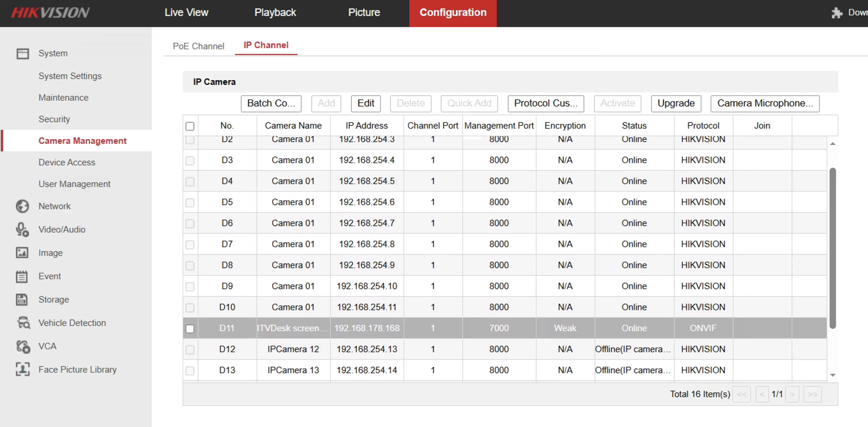Click the Storage floppy disk icon
Viewport: 868px width, 427px height.
pyautogui.click(x=22, y=299)
